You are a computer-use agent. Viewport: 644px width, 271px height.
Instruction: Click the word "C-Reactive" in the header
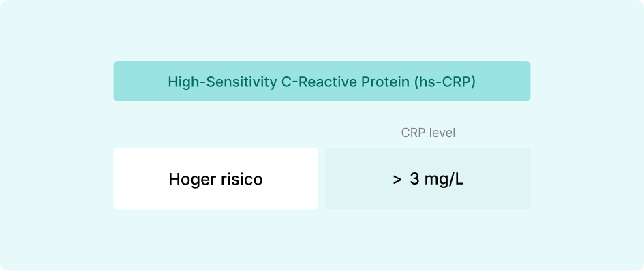point(319,82)
